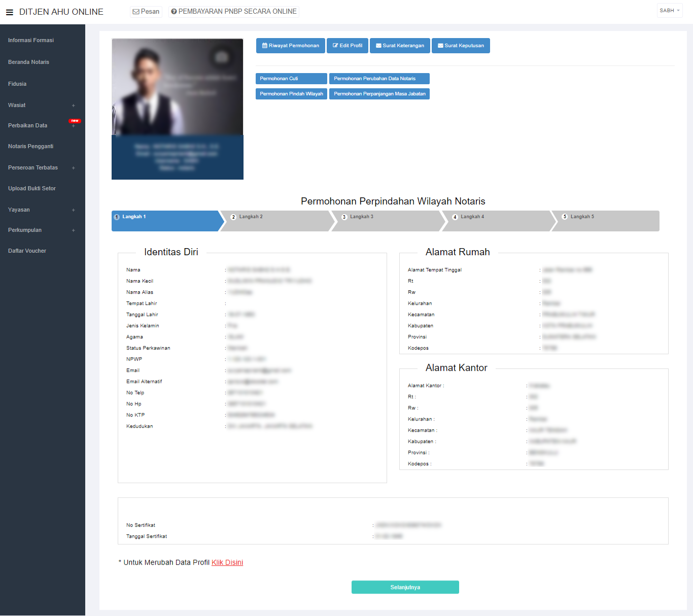
Task: Open Informasi Formasi in the sidebar
Action: (31, 40)
